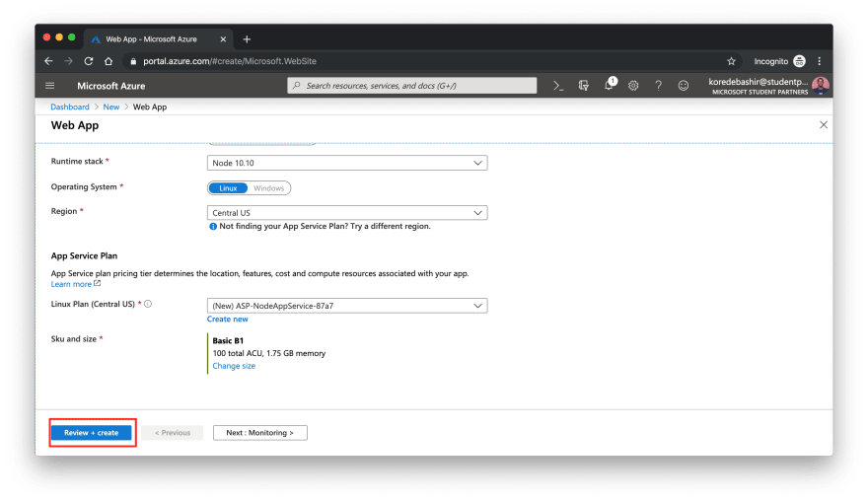Image resolution: width=868 pixels, height=502 pixels.
Task: Show the Linux Plan info tooltip
Action: 148,304
